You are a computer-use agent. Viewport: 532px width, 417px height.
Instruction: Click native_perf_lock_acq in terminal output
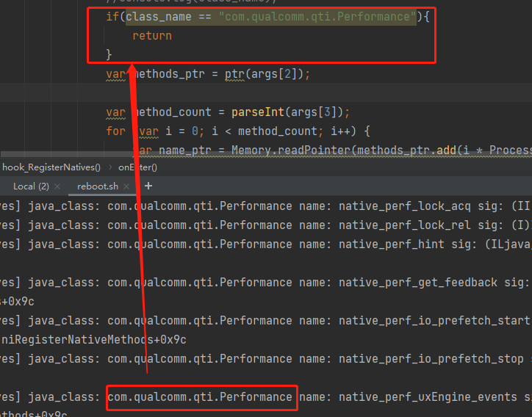404,206
